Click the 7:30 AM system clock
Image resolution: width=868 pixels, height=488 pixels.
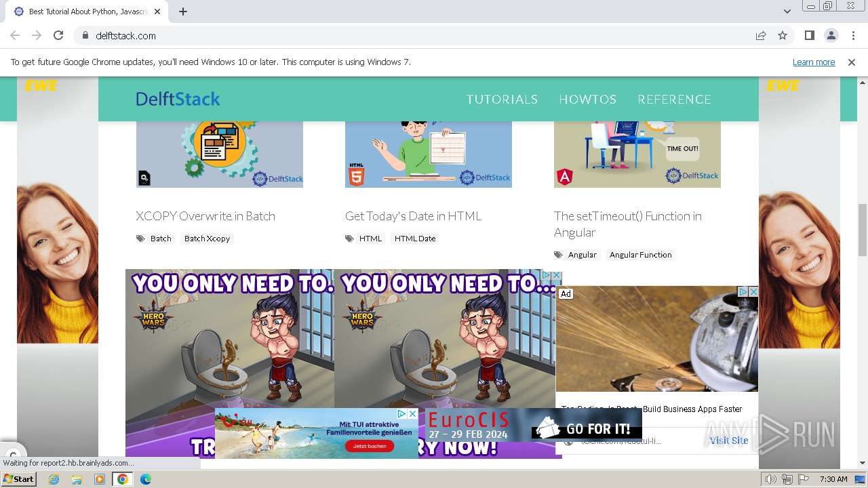coord(833,479)
